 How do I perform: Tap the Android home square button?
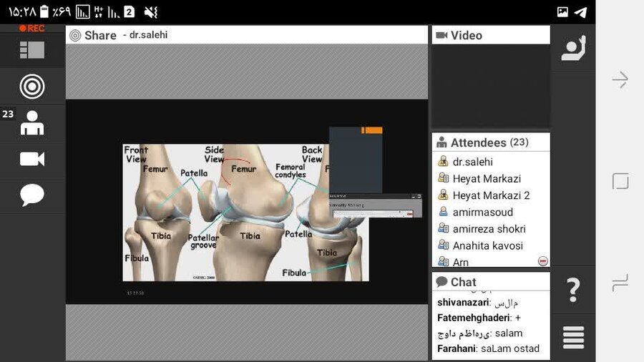pyautogui.click(x=620, y=181)
